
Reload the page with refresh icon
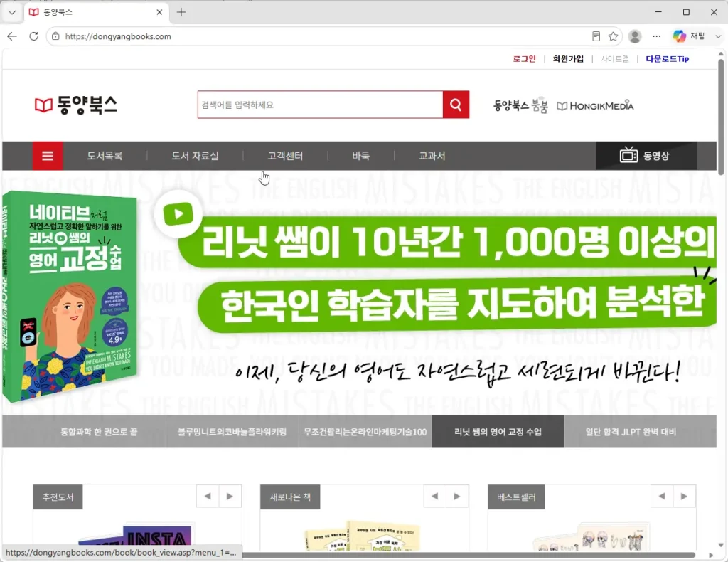[x=34, y=36]
